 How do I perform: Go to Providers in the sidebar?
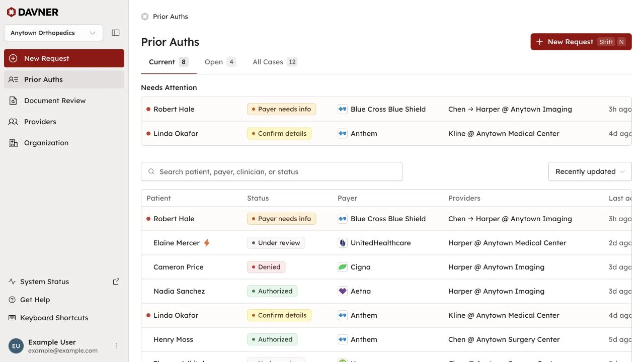coord(64,122)
